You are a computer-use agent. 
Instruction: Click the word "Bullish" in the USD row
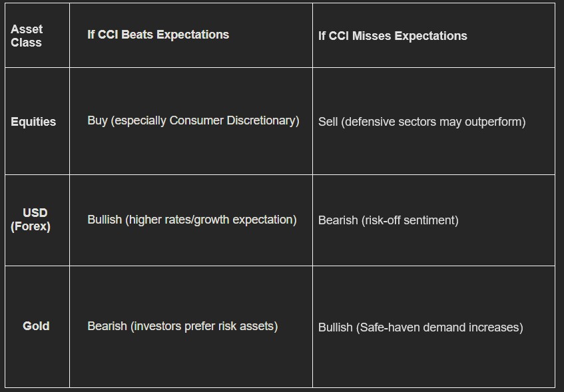coord(105,220)
